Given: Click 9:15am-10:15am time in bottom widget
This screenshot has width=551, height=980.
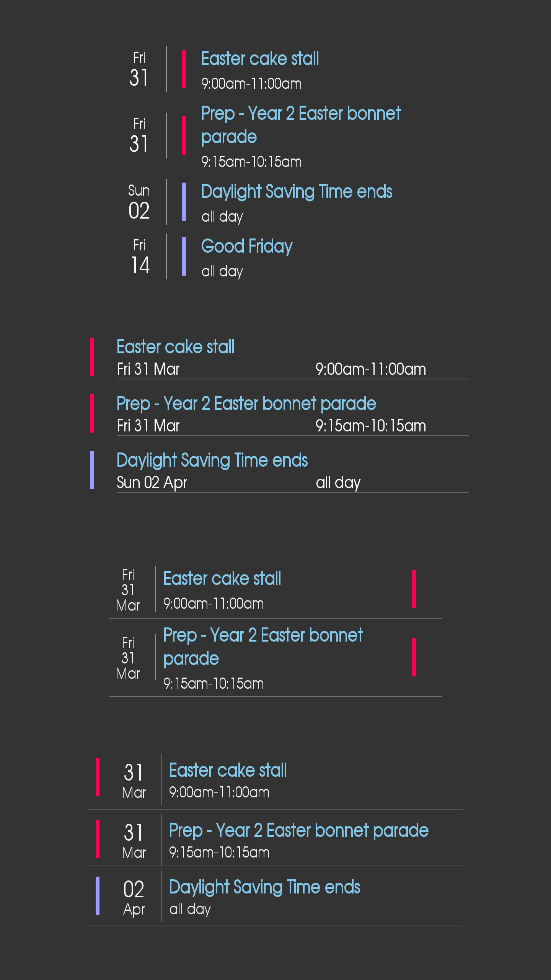Looking at the screenshot, I should click(x=219, y=853).
